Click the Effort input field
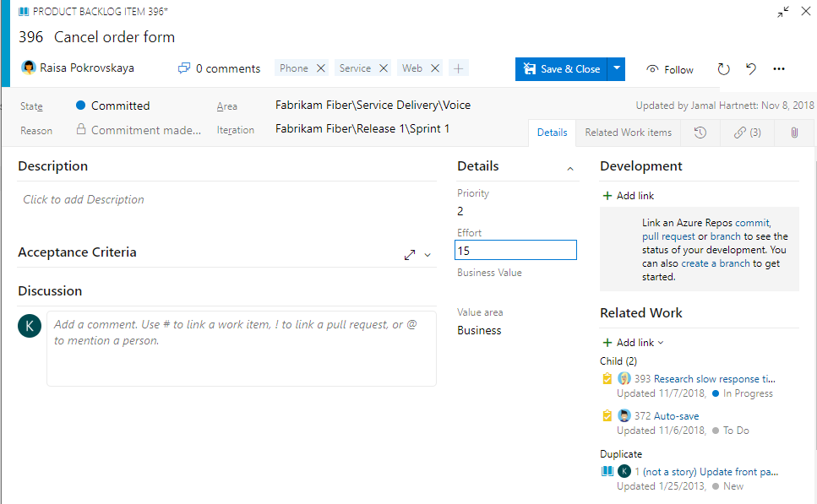Image resolution: width=817 pixels, height=504 pixels. click(x=515, y=250)
